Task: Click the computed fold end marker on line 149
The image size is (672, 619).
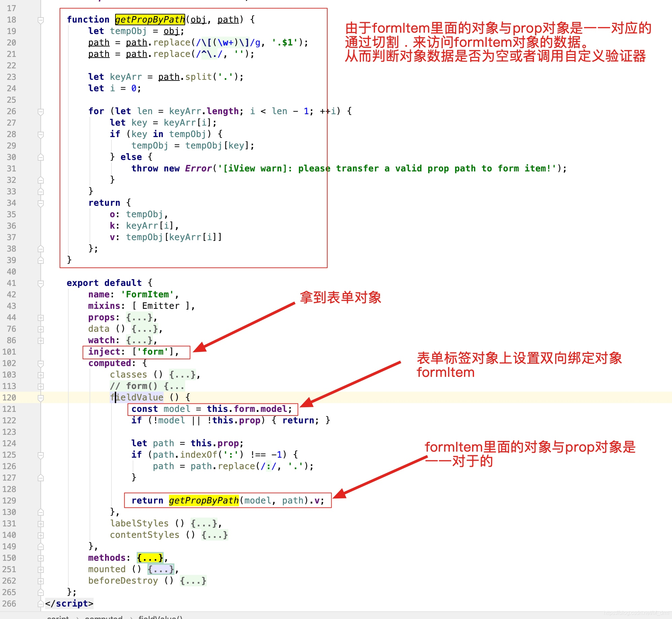Action: 41,547
